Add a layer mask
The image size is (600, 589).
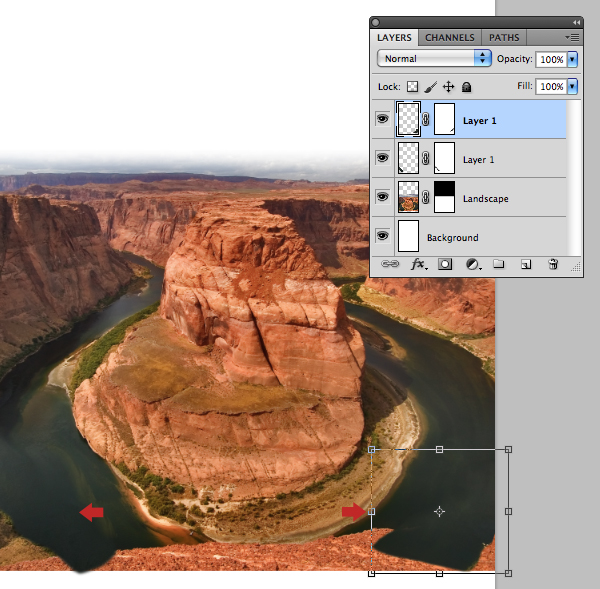click(x=445, y=264)
